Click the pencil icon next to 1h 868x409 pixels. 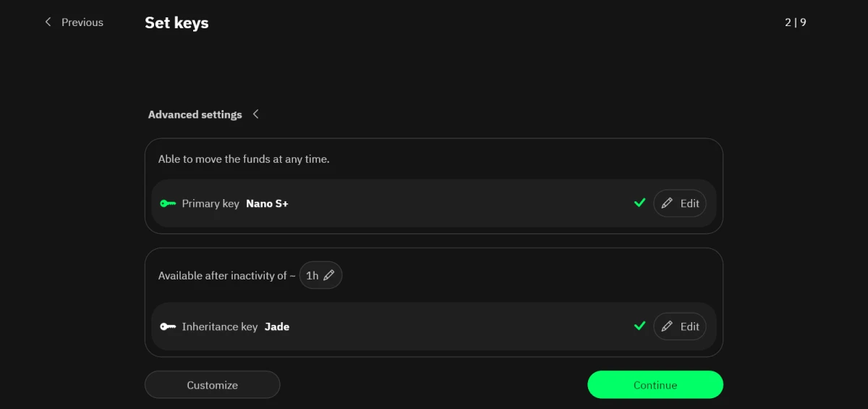pos(329,276)
